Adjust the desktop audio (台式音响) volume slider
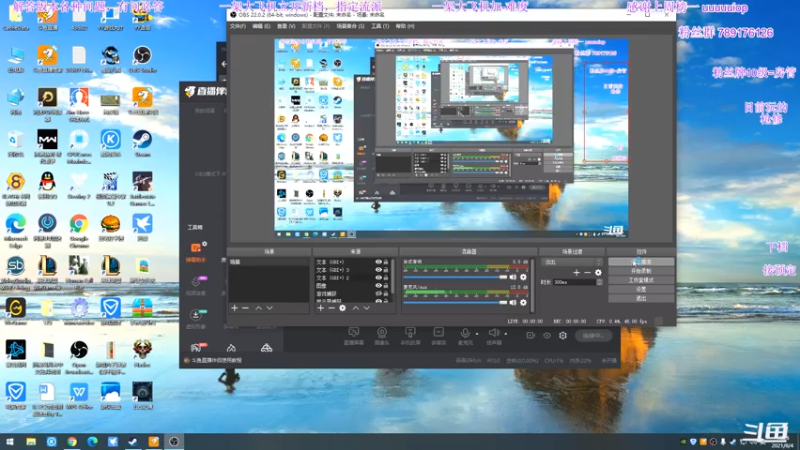 click(455, 277)
